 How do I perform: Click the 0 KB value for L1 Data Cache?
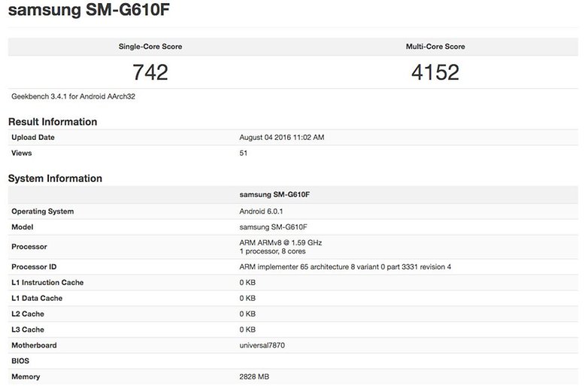247,298
